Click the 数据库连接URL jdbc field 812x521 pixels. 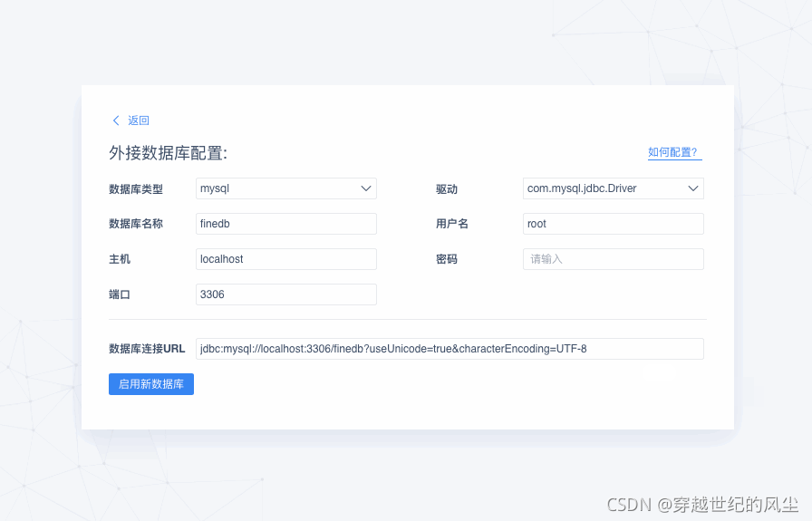pyautogui.click(x=449, y=349)
